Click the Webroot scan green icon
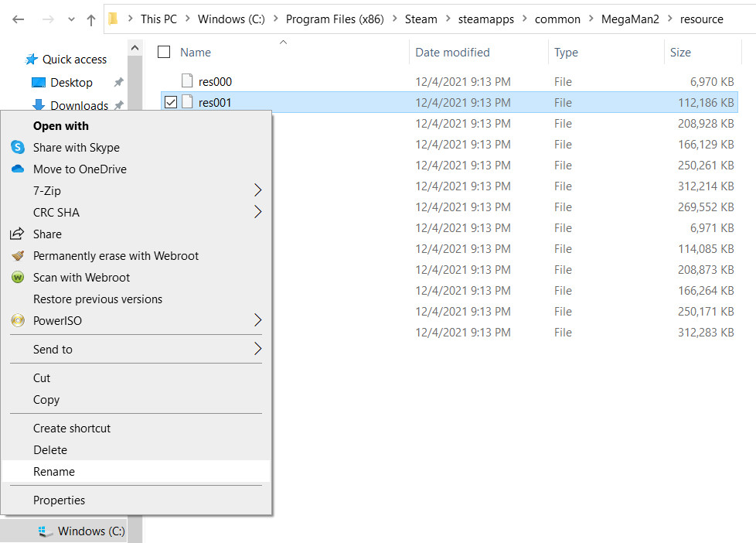Screen dimensions: 756x543 18,278
